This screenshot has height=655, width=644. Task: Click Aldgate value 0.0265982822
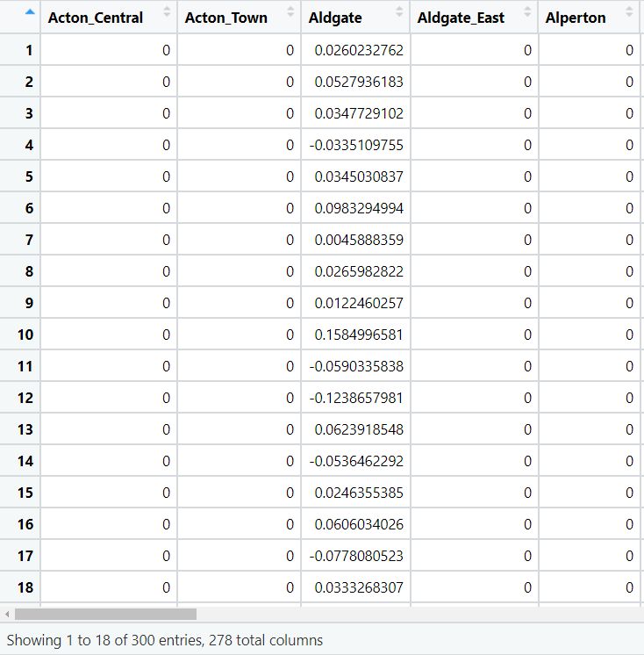[359, 271]
